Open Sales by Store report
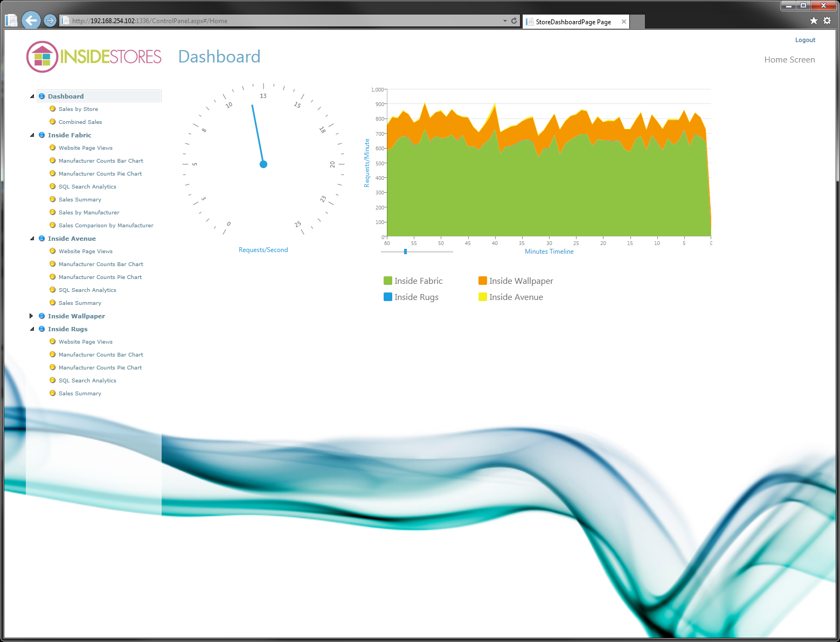The width and height of the screenshot is (840, 642). pyautogui.click(x=78, y=109)
